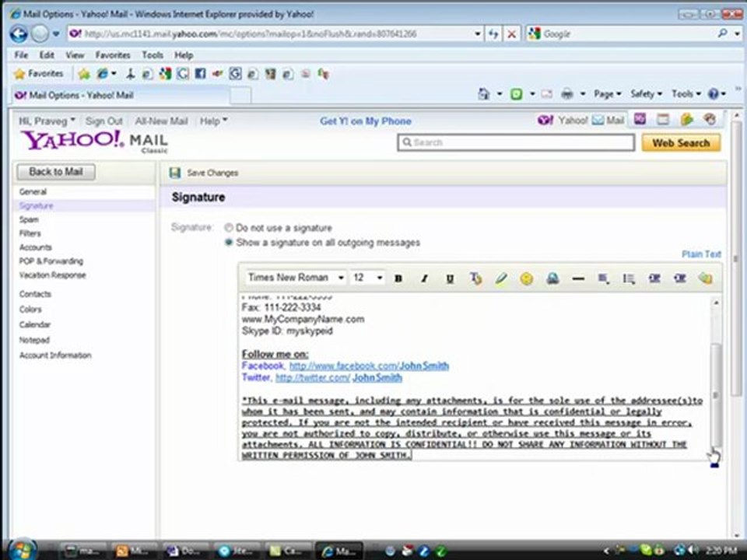Viewport: 747px width, 560px height.
Task: Apply italic formatting in signature editor
Action: 424,278
